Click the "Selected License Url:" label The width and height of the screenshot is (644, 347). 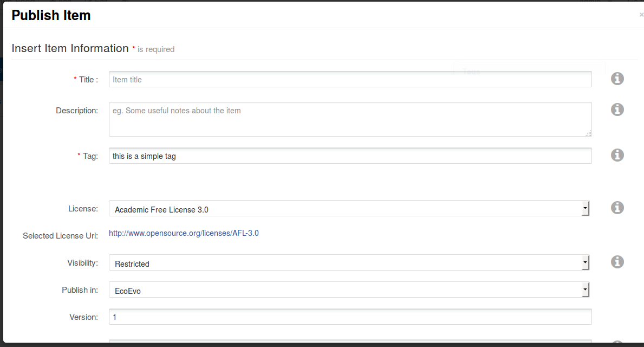(x=60, y=236)
